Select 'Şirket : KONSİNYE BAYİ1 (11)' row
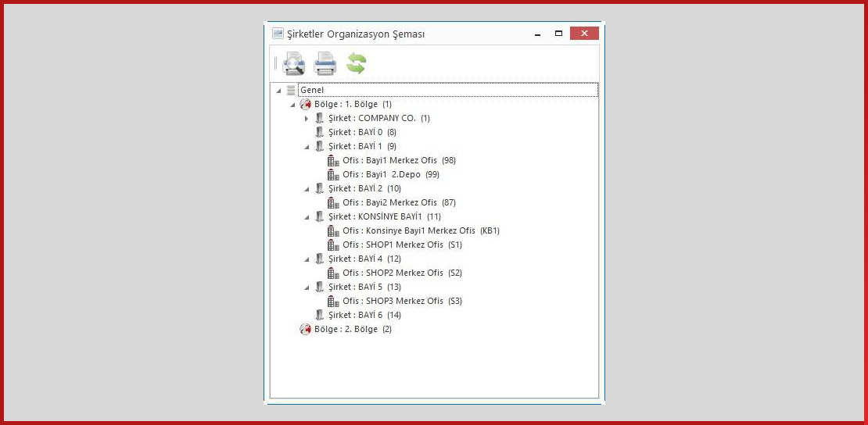This screenshot has width=868, height=425. tap(385, 216)
